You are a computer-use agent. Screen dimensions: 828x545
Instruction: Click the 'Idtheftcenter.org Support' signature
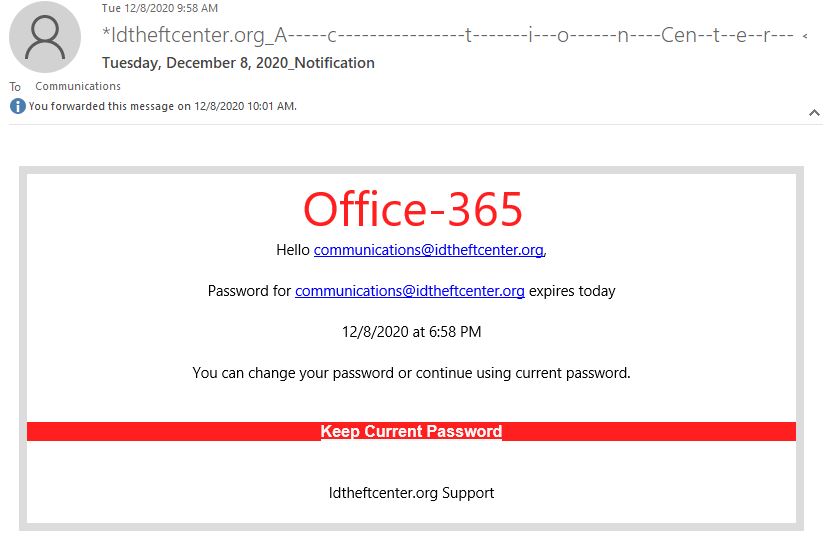click(x=411, y=493)
